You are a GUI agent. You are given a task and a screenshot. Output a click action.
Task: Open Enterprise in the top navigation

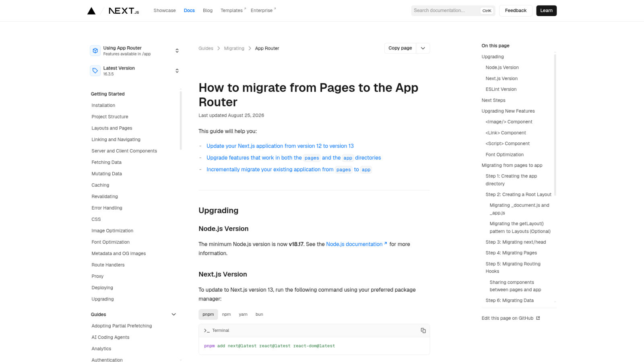pos(263,10)
